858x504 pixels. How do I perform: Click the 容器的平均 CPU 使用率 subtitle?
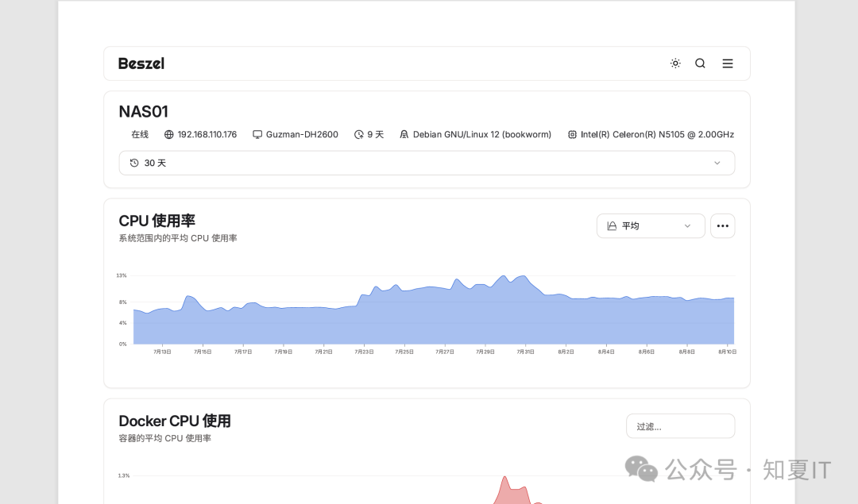point(164,438)
